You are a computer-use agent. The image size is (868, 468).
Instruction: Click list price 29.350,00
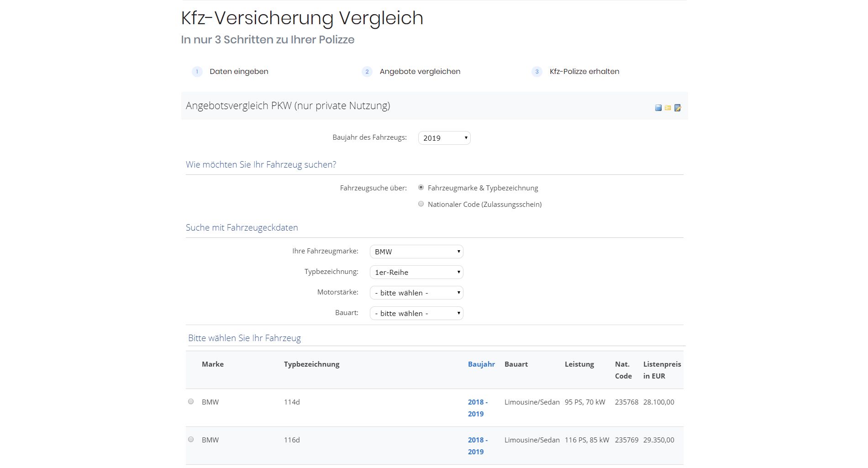pos(659,440)
